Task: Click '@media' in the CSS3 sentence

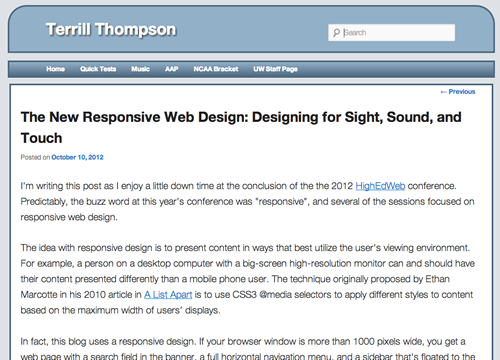Action: tap(275, 295)
